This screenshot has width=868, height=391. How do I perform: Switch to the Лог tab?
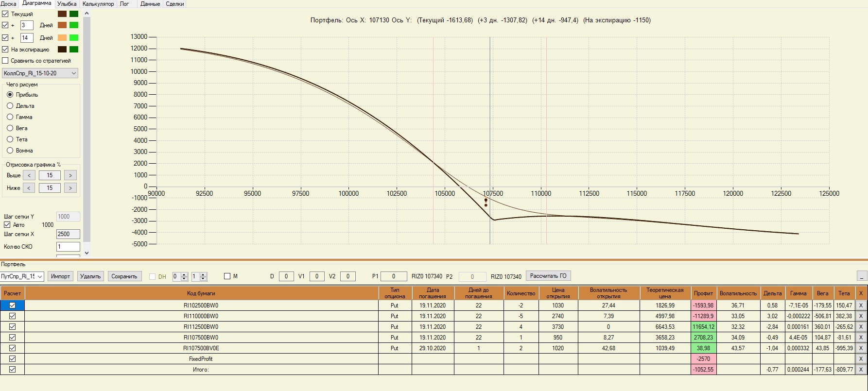[124, 4]
